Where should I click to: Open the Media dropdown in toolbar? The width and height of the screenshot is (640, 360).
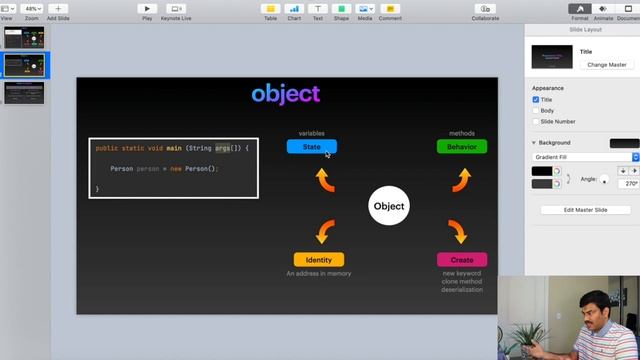click(365, 9)
